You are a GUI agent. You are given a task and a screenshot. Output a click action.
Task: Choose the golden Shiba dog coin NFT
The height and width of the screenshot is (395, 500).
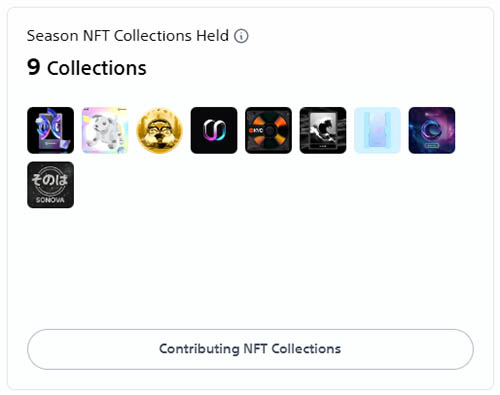160,130
